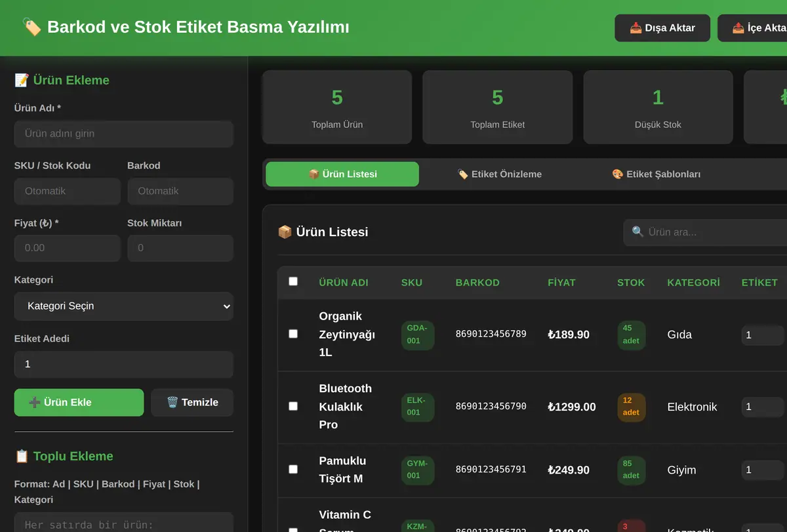Check the Pamuklu Tişört M row checkbox

293,469
